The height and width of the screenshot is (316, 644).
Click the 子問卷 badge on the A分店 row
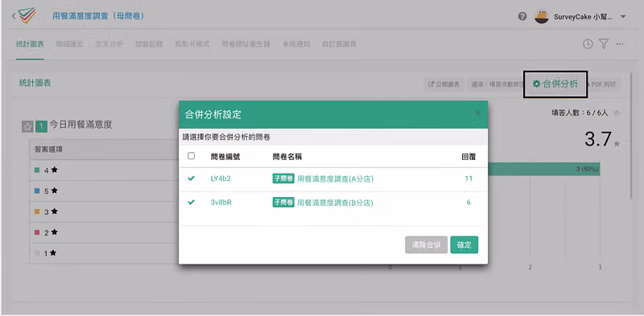coord(283,179)
